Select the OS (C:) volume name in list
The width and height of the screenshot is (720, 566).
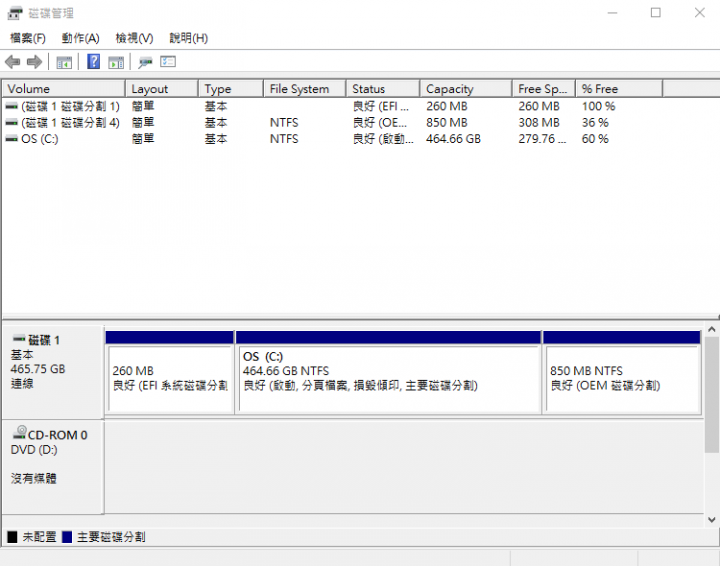tap(39, 139)
